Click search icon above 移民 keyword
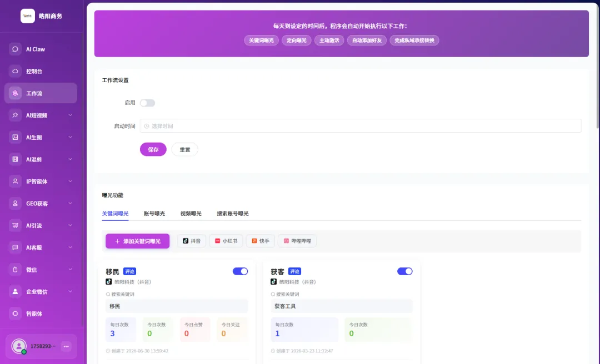 108,295
